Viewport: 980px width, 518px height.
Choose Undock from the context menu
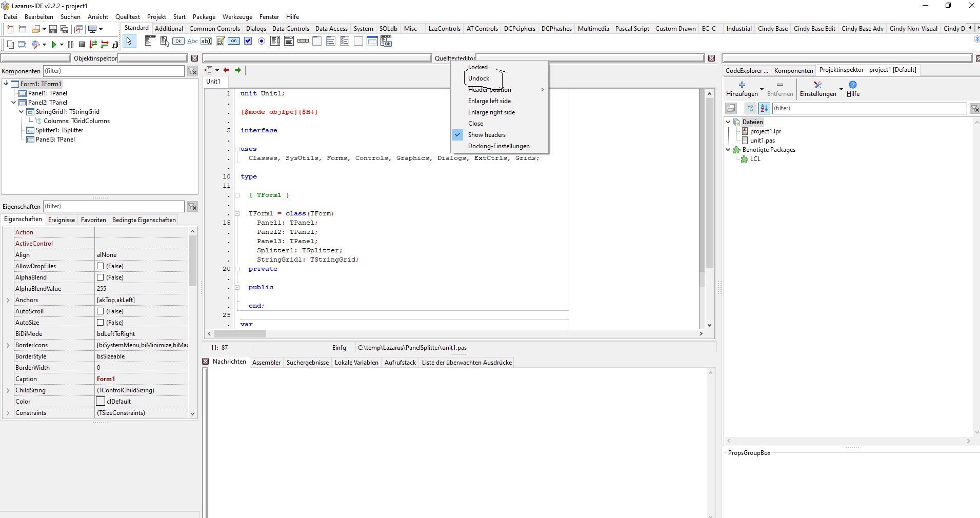[478, 78]
